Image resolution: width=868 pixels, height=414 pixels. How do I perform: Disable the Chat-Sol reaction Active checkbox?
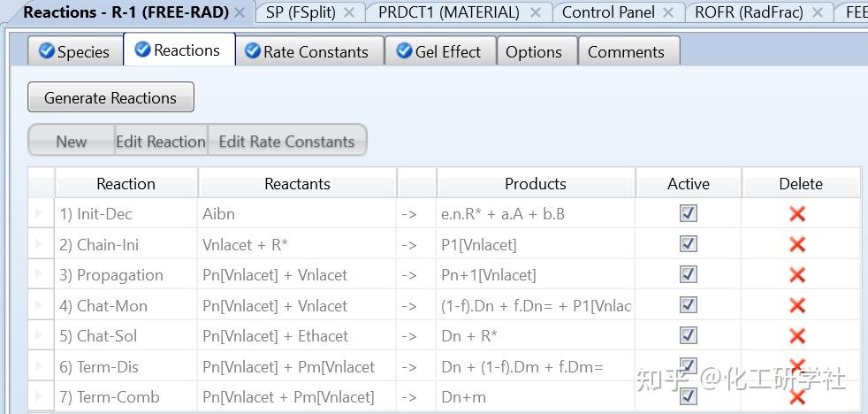689,336
